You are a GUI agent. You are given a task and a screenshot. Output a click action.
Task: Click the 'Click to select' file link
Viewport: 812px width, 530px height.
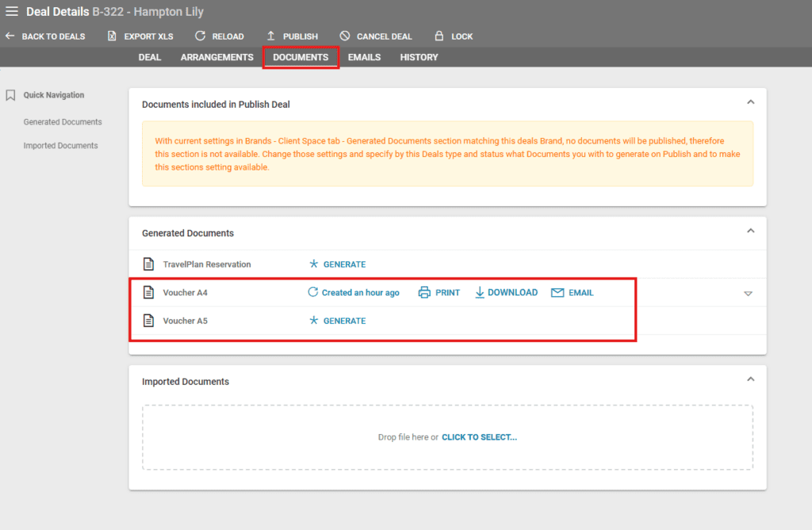479,437
